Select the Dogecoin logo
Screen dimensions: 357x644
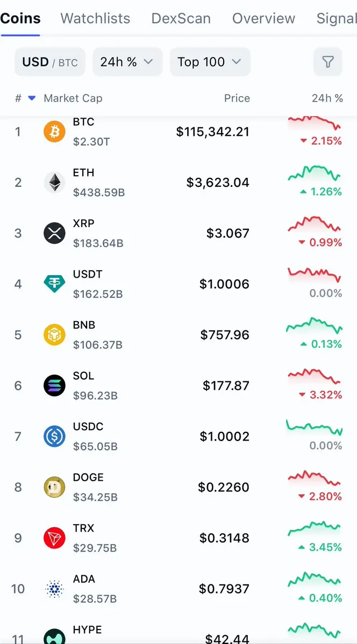pos(54,487)
